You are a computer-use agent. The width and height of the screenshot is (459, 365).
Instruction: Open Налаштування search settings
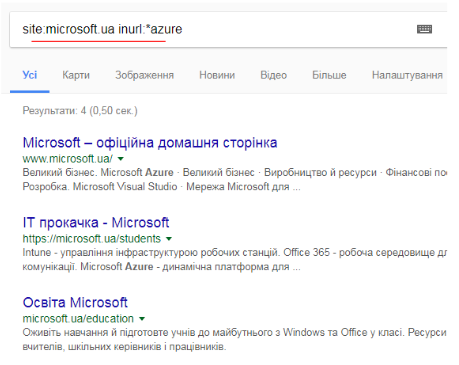click(x=407, y=75)
